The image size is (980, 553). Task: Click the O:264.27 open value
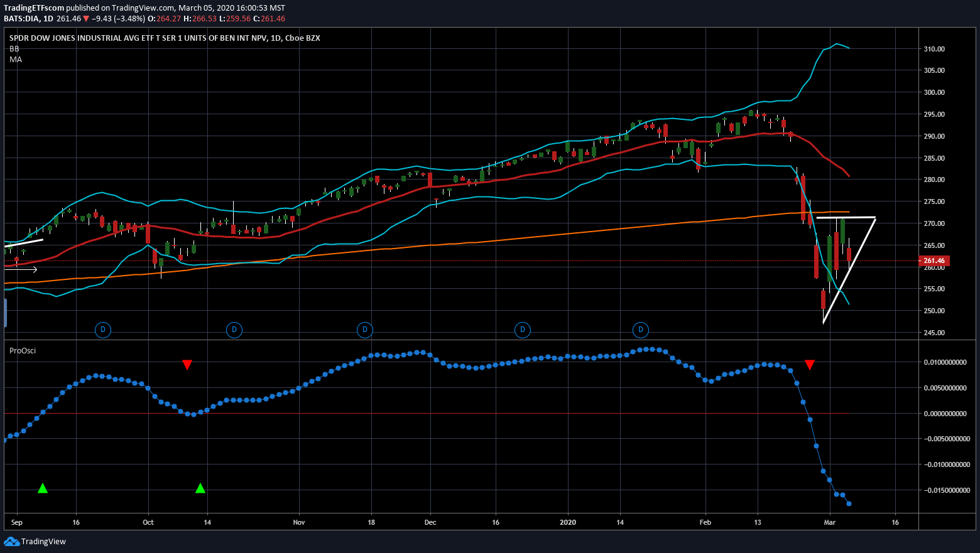tap(164, 19)
